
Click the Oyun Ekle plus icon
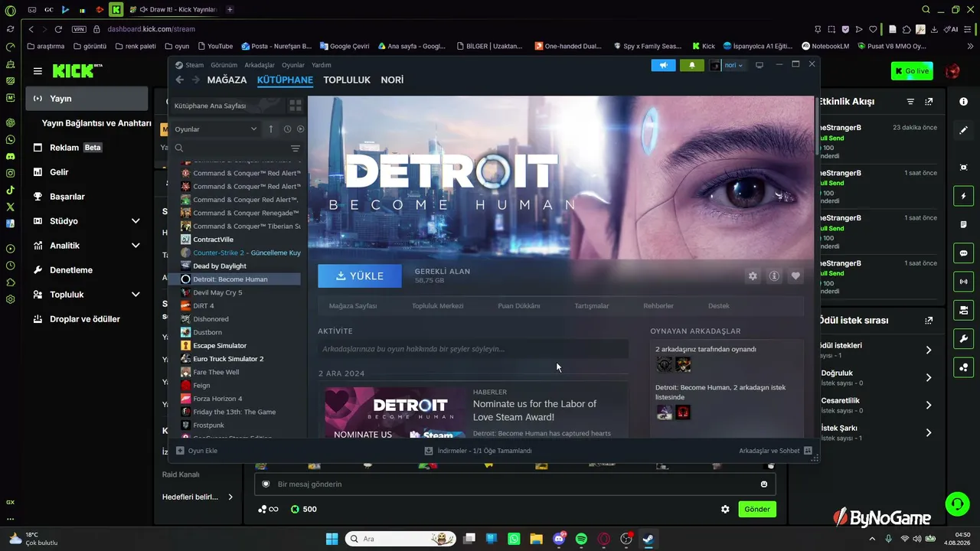coord(180,451)
